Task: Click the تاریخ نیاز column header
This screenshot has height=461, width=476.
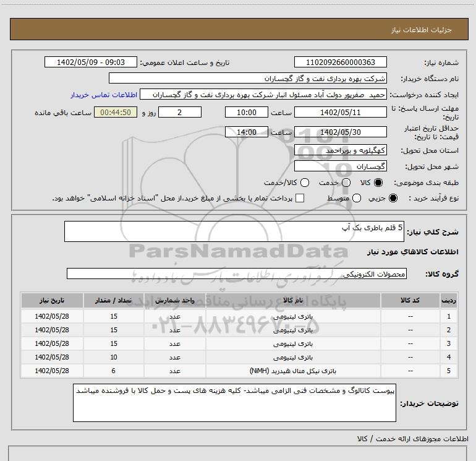Action: pos(52,301)
